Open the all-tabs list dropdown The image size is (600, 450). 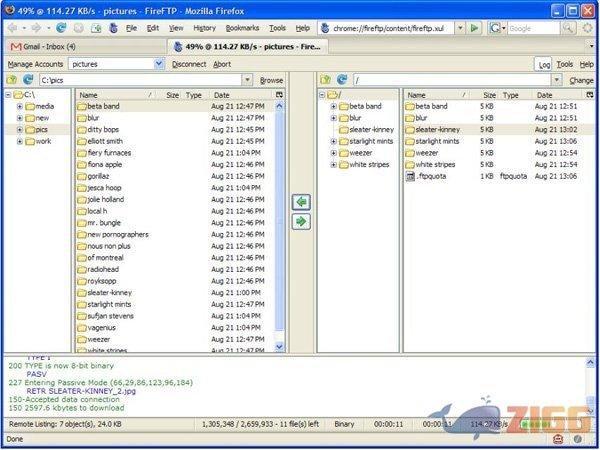[x=592, y=46]
